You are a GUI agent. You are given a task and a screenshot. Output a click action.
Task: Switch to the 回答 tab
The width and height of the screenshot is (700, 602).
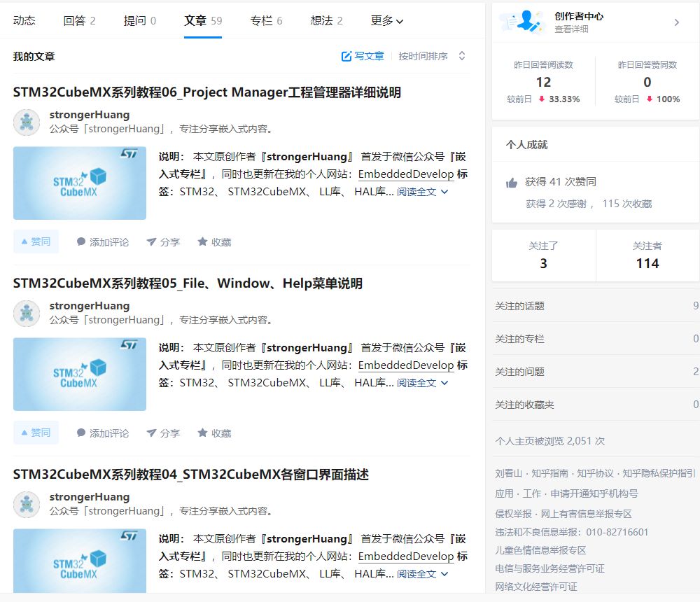[80, 20]
